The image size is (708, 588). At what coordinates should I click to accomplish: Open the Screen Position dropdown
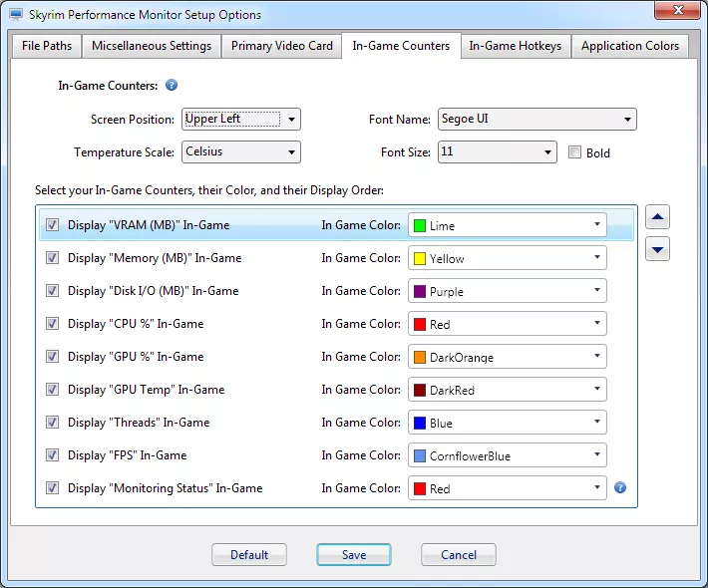click(x=241, y=120)
